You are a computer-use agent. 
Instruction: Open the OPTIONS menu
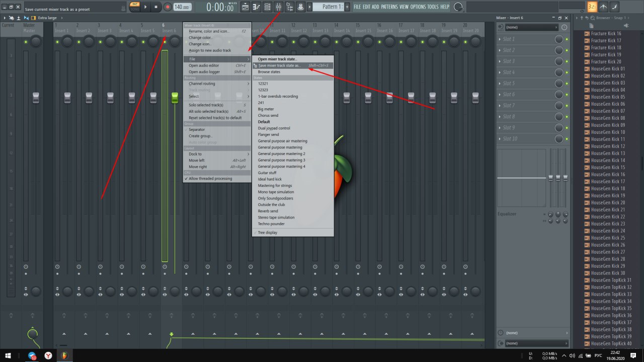(x=418, y=7)
